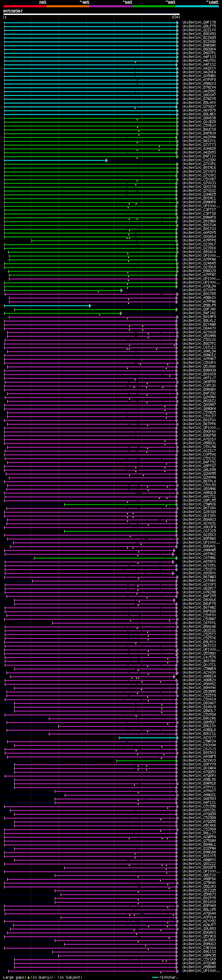Select the UniRef100_Q8GSM7 label

[199, 95]
